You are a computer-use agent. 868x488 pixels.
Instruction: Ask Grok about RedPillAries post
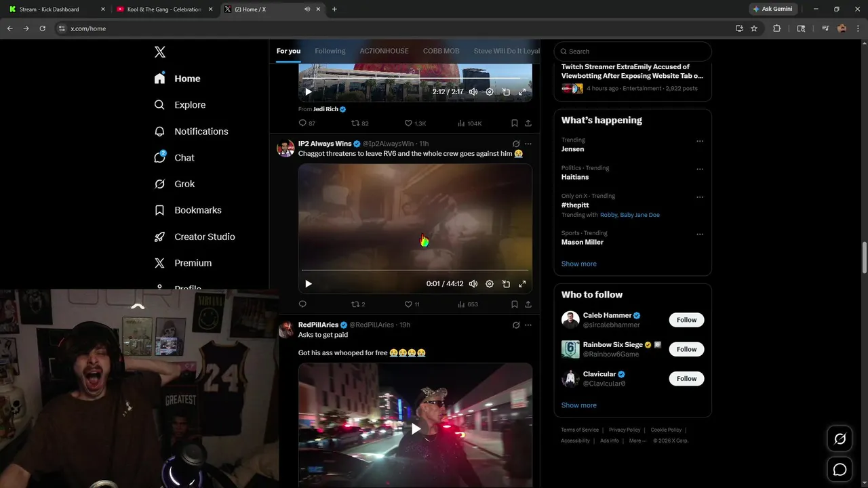516,325
